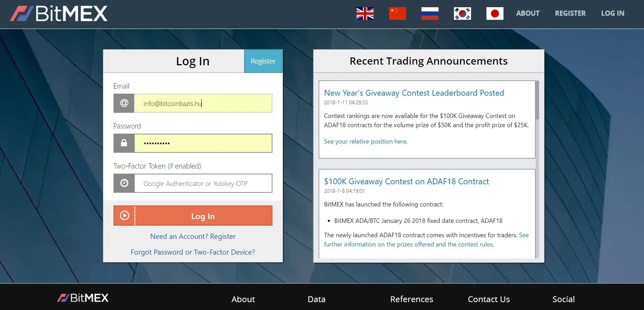Select the South Korean flag language
The image size is (644, 310).
click(462, 14)
